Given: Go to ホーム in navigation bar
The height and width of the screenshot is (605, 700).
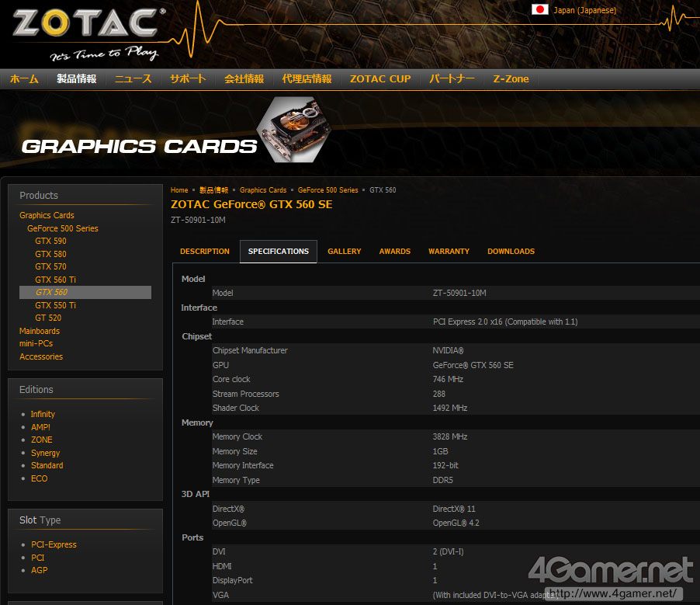Looking at the screenshot, I should [x=24, y=79].
